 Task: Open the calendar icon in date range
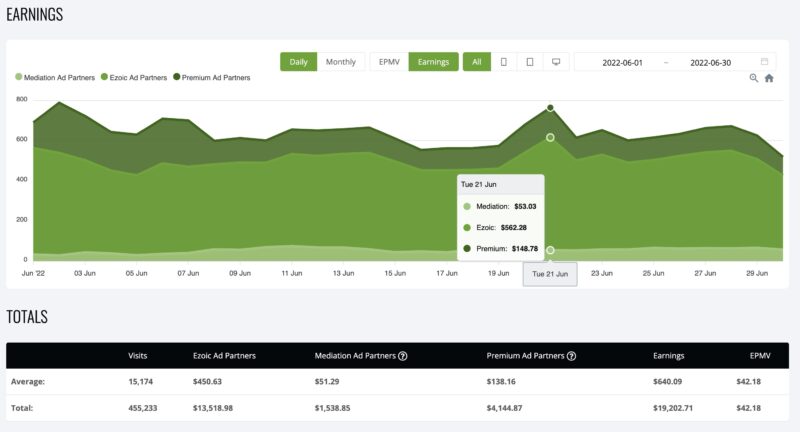coord(765,62)
